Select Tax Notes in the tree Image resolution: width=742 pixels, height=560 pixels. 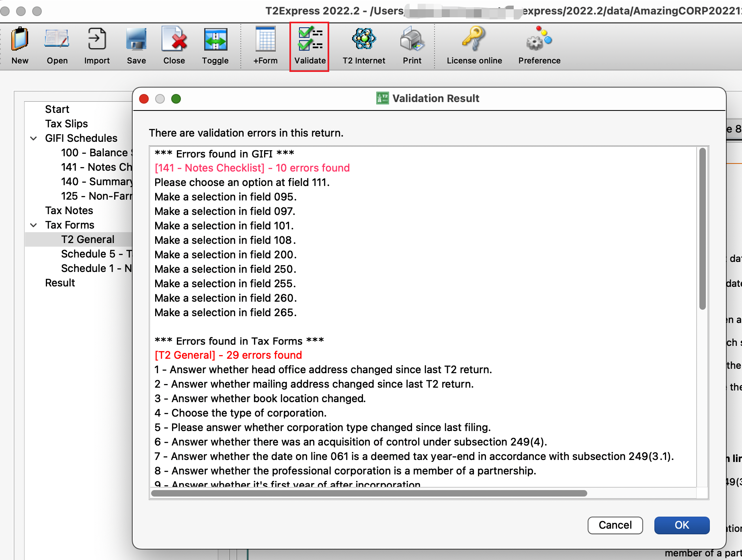[69, 211]
